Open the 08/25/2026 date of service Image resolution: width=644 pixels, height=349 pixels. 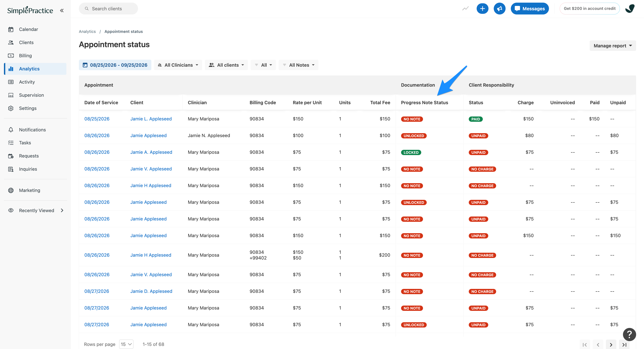[x=97, y=119]
